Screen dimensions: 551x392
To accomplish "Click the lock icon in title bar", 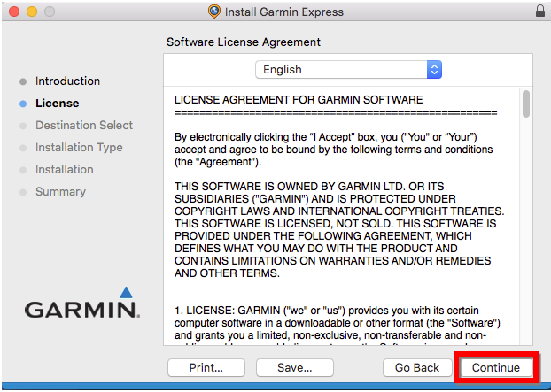I will (540, 11).
